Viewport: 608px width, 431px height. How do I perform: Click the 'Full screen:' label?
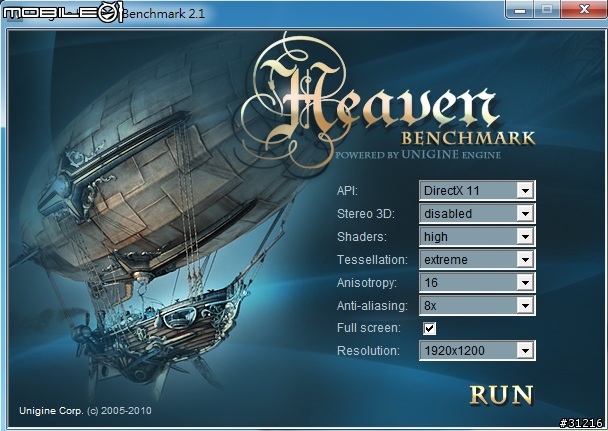click(x=369, y=328)
